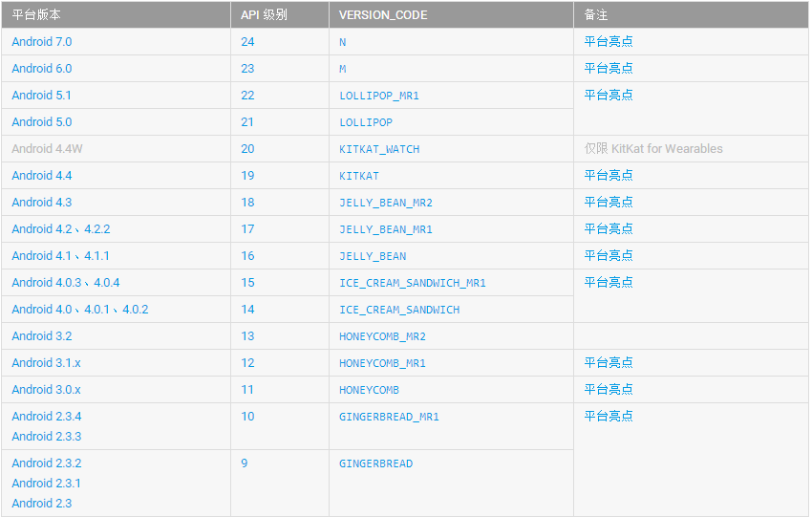812x517 pixels.
Task: Open the Android 2.3.2 link
Action: tap(46, 463)
